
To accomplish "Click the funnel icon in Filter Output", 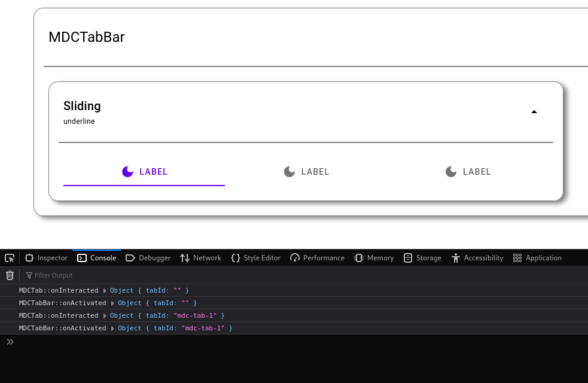I will pyautogui.click(x=28, y=275).
